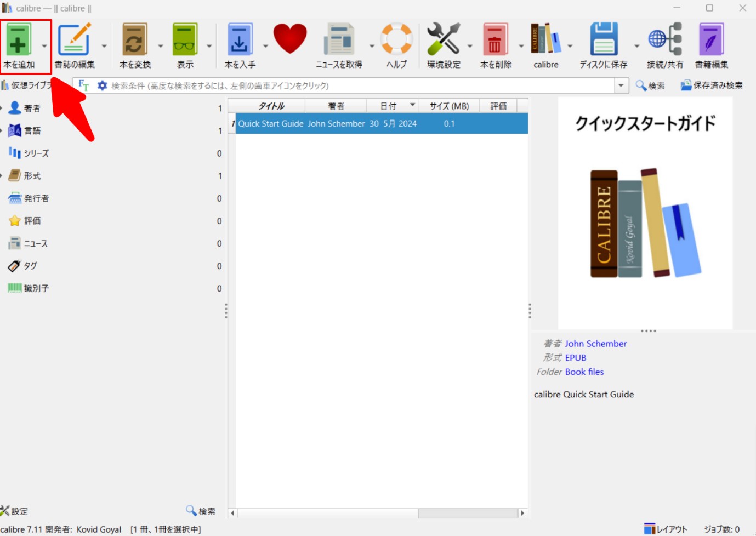Click the 接続/共有 connect share icon
The image size is (756, 536).
click(x=665, y=39)
